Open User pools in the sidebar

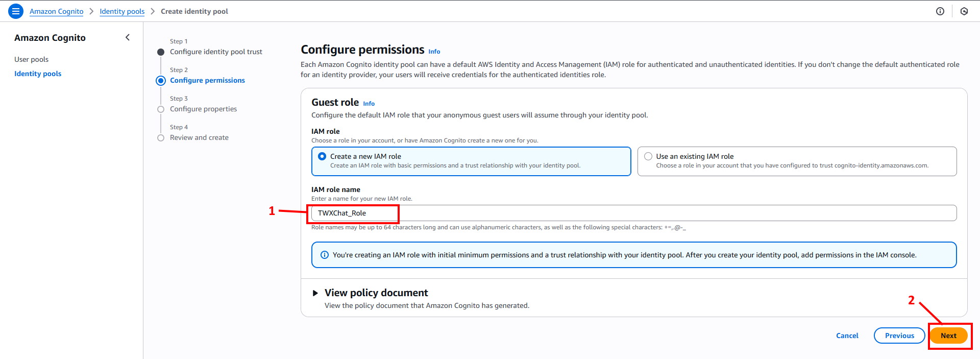[x=31, y=59]
